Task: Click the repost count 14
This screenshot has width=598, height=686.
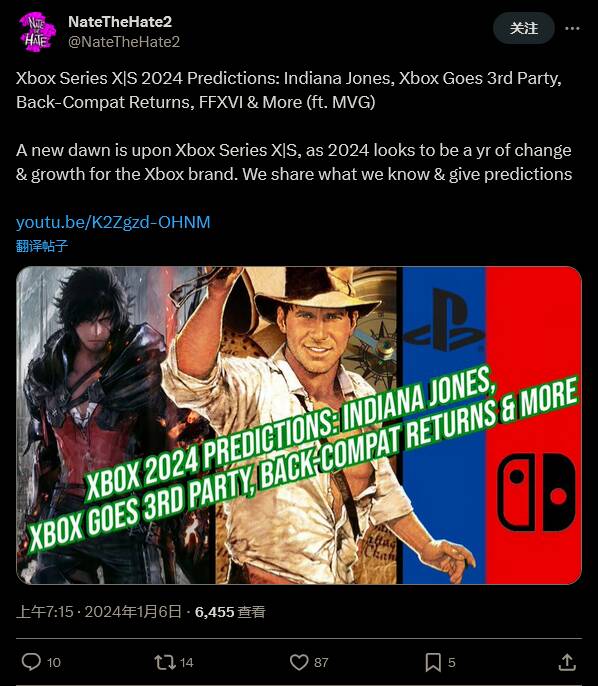Action: click(x=186, y=662)
